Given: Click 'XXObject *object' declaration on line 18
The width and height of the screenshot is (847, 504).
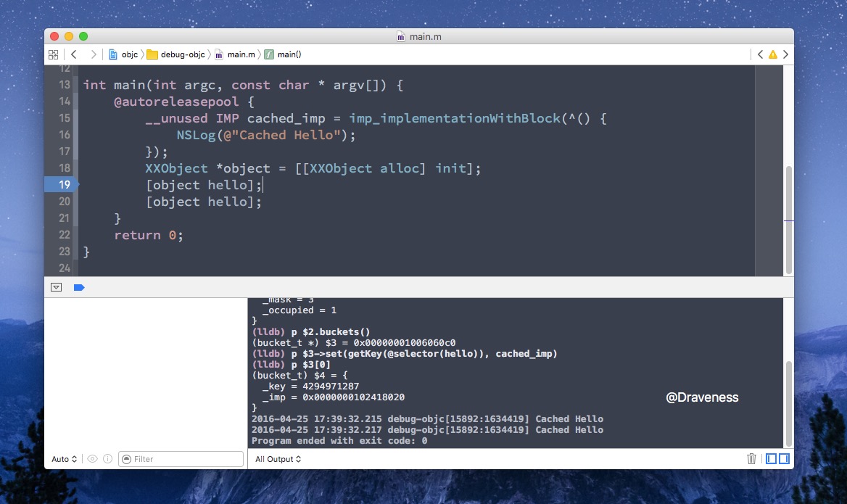Looking at the screenshot, I should tap(208, 168).
